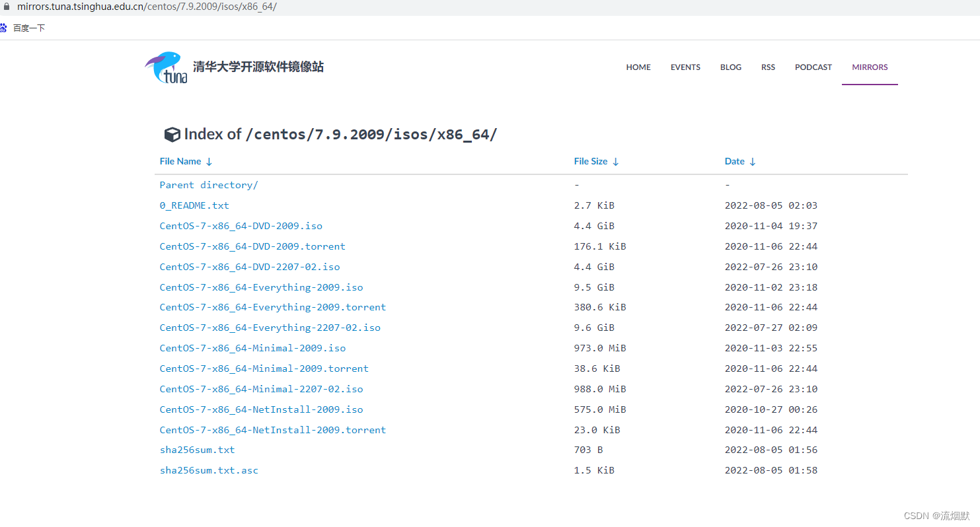Click the 575.0 MiB size value
This screenshot has height=527, width=980.
(600, 409)
